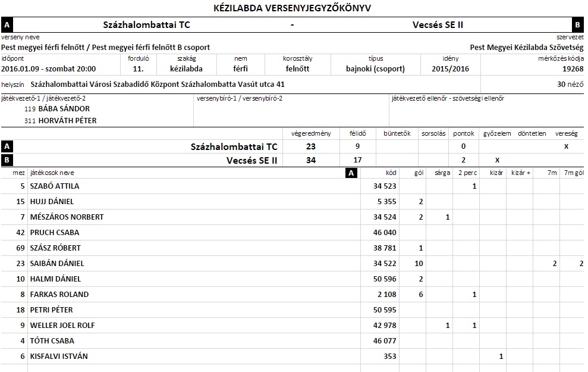Select the sárga column header
The height and width of the screenshot is (372, 588).
tap(442, 173)
